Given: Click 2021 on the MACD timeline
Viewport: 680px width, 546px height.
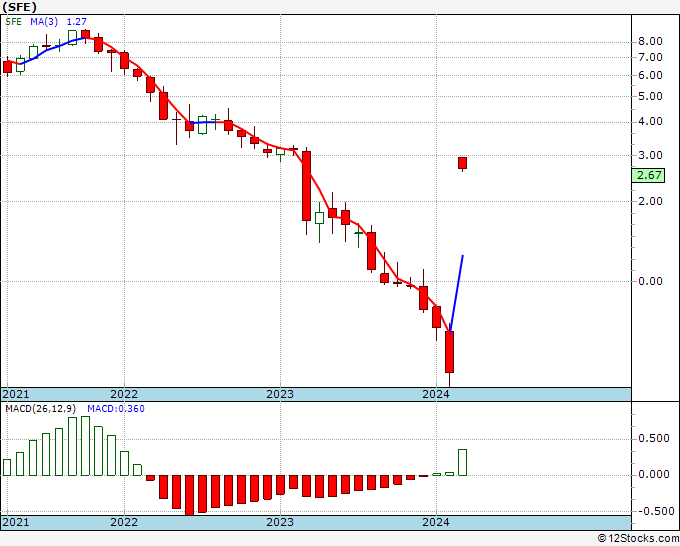Looking at the screenshot, I should point(16,522).
